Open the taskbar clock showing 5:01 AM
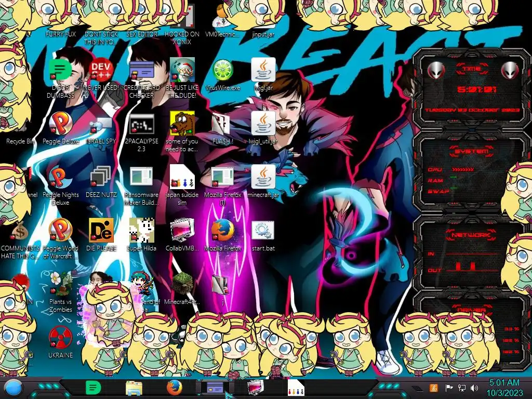 point(504,388)
